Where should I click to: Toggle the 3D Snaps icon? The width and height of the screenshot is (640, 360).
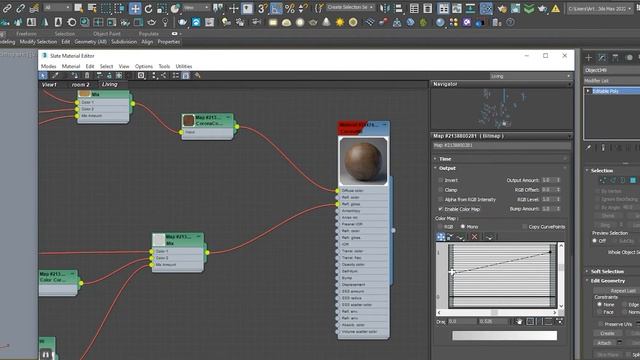(262, 8)
